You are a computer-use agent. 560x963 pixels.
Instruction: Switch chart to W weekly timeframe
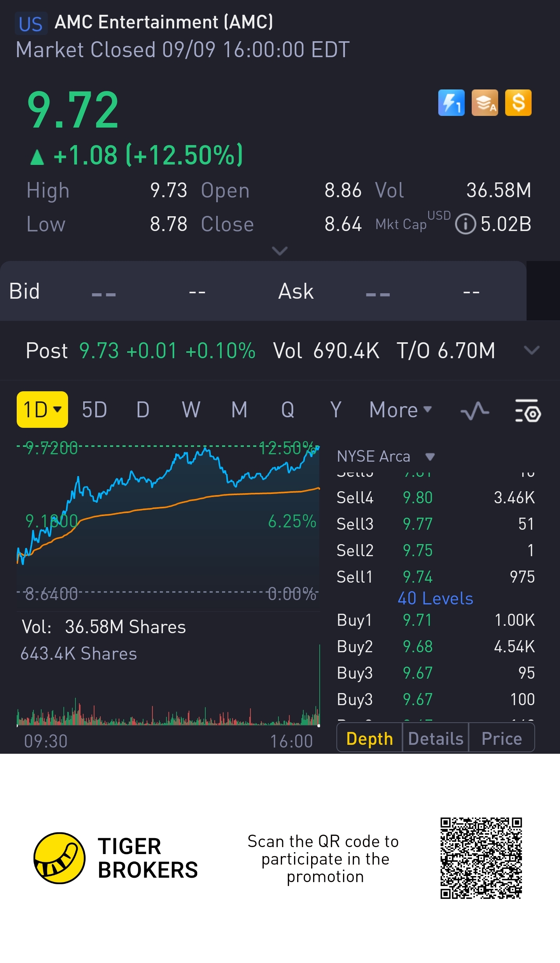pyautogui.click(x=191, y=410)
